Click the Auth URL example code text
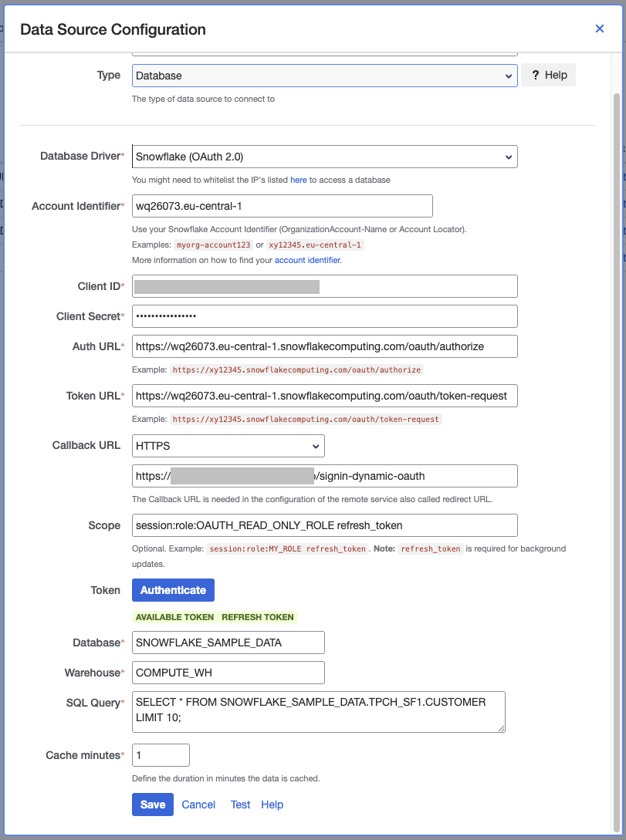The image size is (626, 840). point(297,369)
